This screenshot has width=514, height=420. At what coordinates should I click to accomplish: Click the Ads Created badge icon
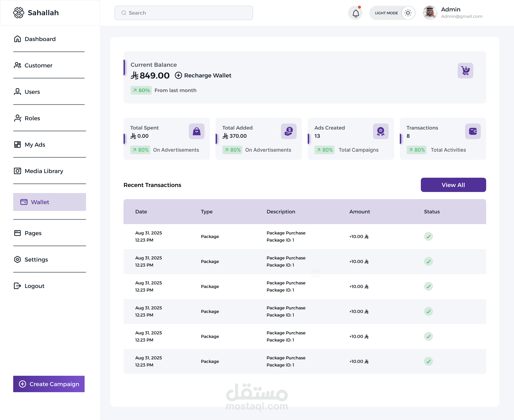[381, 131]
